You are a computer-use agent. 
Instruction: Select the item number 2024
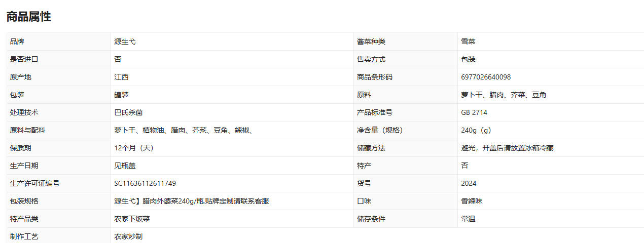pyautogui.click(x=469, y=184)
